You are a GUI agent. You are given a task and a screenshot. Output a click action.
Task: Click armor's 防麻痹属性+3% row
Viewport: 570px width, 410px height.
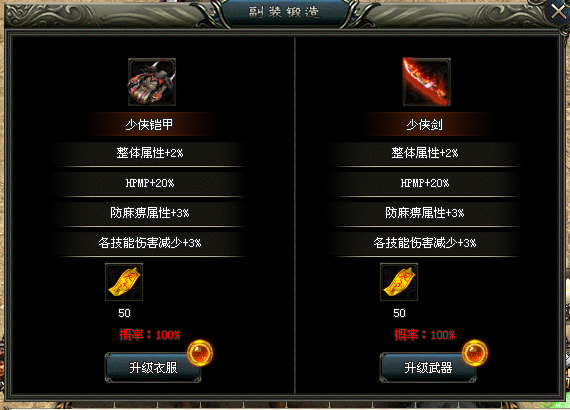[x=150, y=213]
